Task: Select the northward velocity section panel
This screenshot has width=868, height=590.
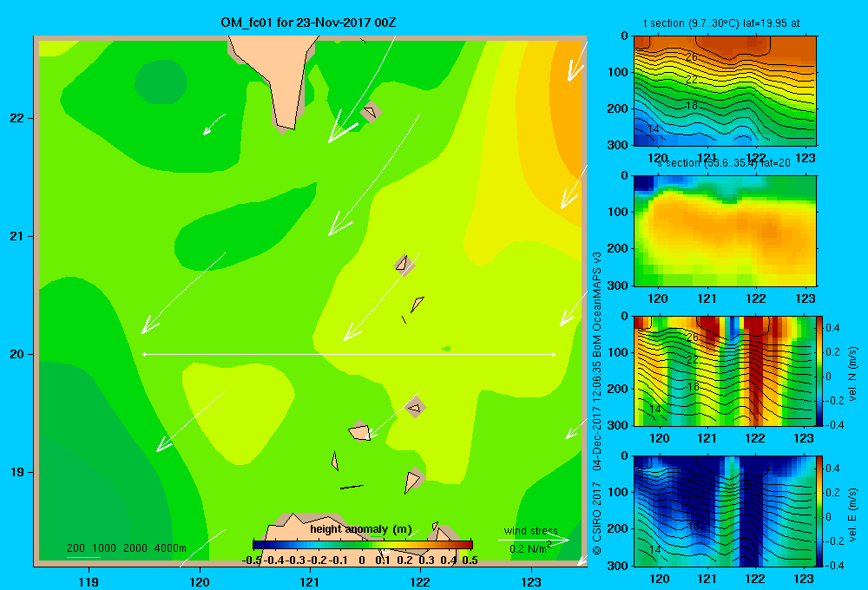Action: pos(725,370)
